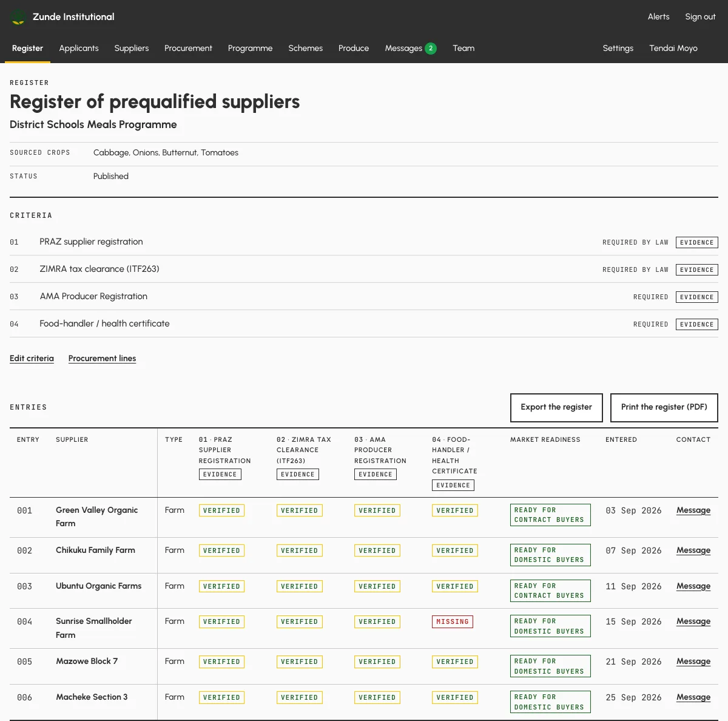This screenshot has width=728, height=721.
Task: Message Chikuku Family Farm
Action: [x=693, y=550]
